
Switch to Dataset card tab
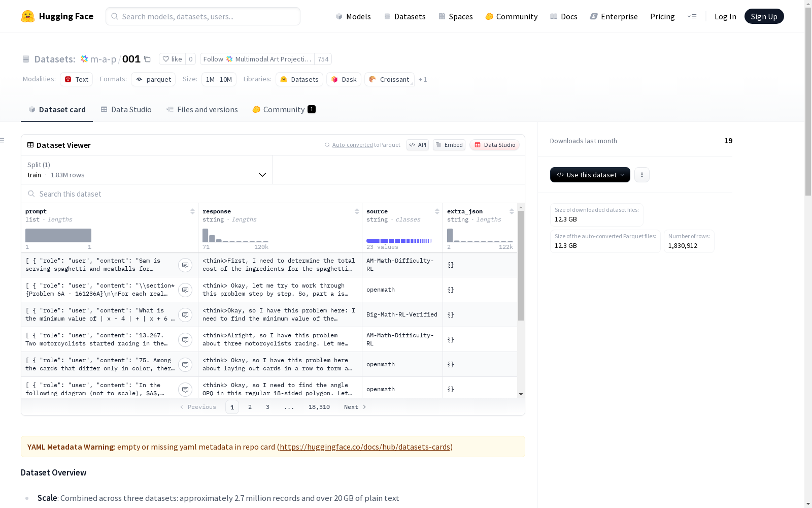[x=57, y=109]
